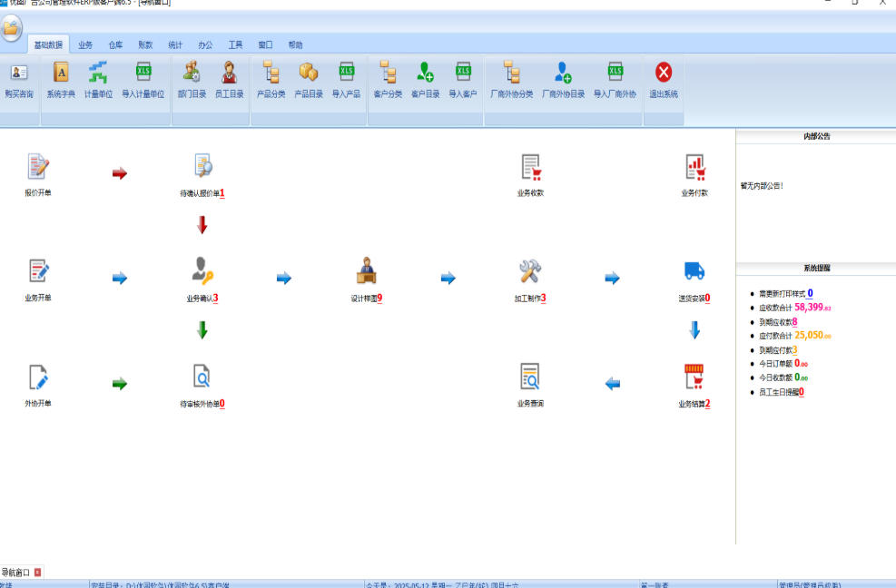The width and height of the screenshot is (896, 588).
Task: Open 待确认报价单 pending quotes icon
Action: (x=202, y=166)
